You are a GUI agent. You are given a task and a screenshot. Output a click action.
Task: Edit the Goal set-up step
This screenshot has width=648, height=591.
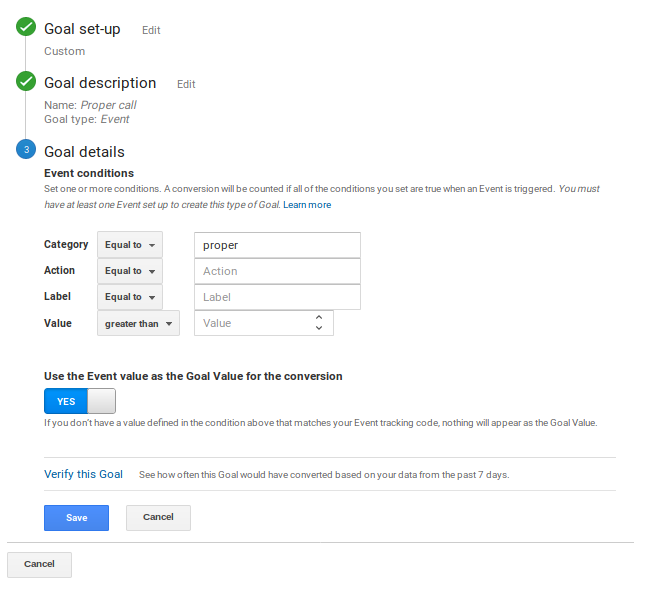151,31
